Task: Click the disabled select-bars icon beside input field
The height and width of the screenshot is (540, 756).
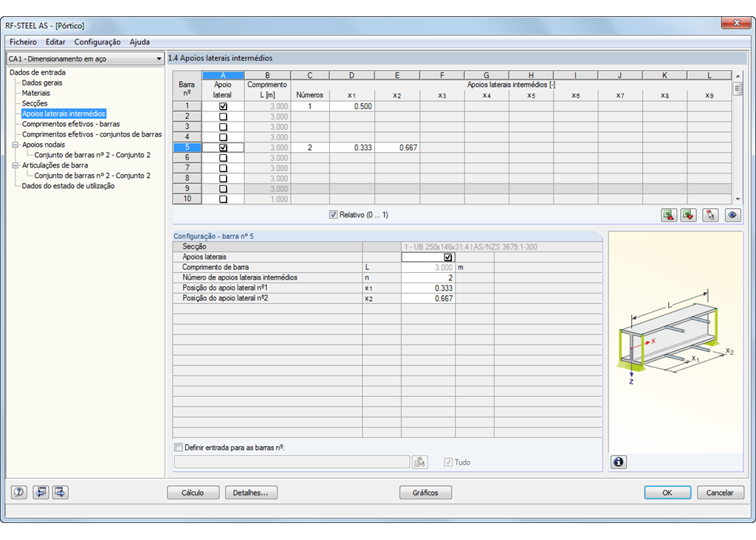Action: pos(420,462)
